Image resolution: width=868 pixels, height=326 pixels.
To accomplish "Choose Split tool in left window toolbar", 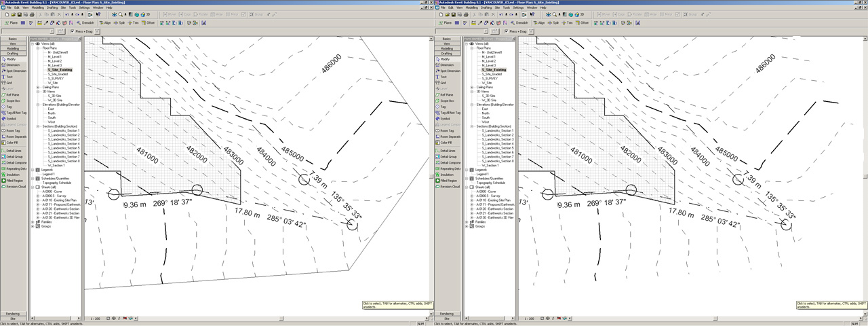I will point(120,22).
